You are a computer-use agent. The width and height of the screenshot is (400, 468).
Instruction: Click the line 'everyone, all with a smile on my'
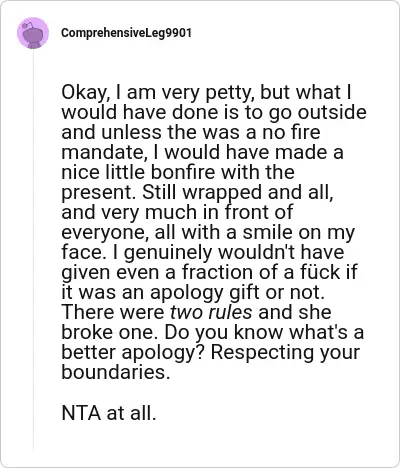208,233
